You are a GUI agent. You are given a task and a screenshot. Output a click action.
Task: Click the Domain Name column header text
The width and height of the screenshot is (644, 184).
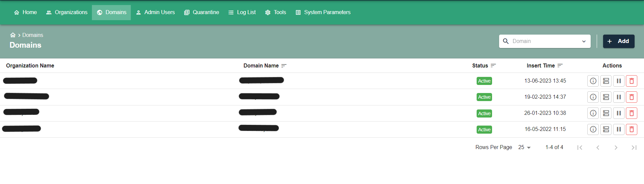click(261, 66)
